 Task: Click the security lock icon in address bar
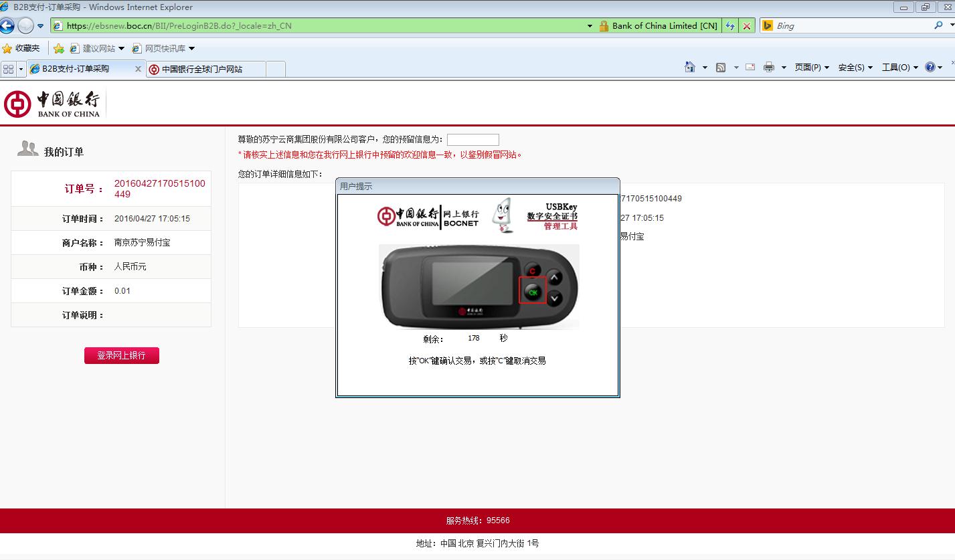[603, 26]
